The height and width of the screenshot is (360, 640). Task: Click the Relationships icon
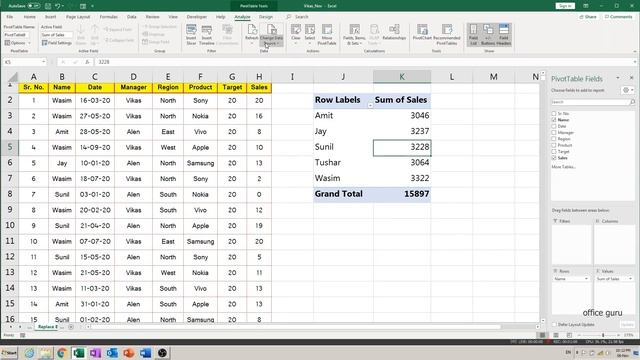pyautogui.click(x=394, y=32)
